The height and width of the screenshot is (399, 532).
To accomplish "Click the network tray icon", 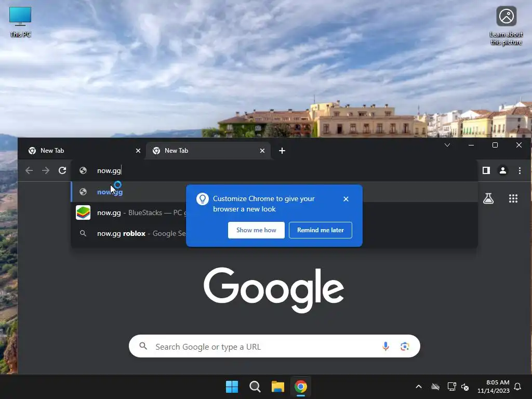I will point(451,387).
